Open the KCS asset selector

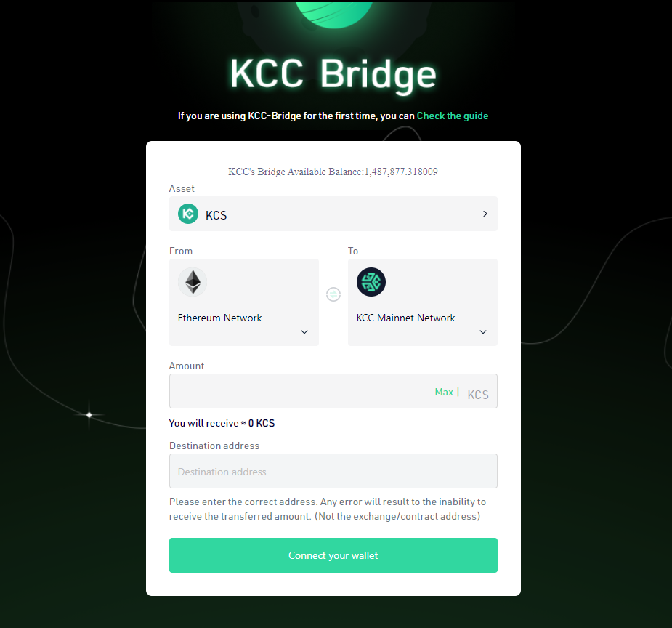coord(333,214)
